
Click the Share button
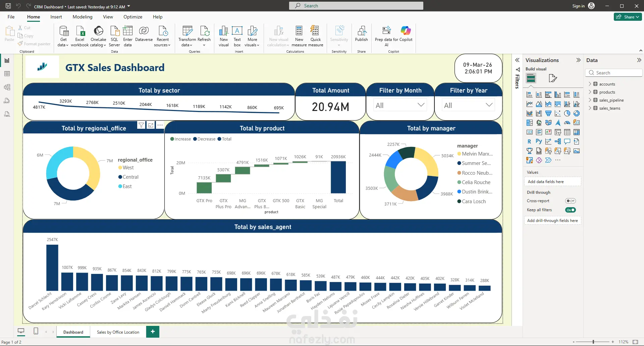628,17
